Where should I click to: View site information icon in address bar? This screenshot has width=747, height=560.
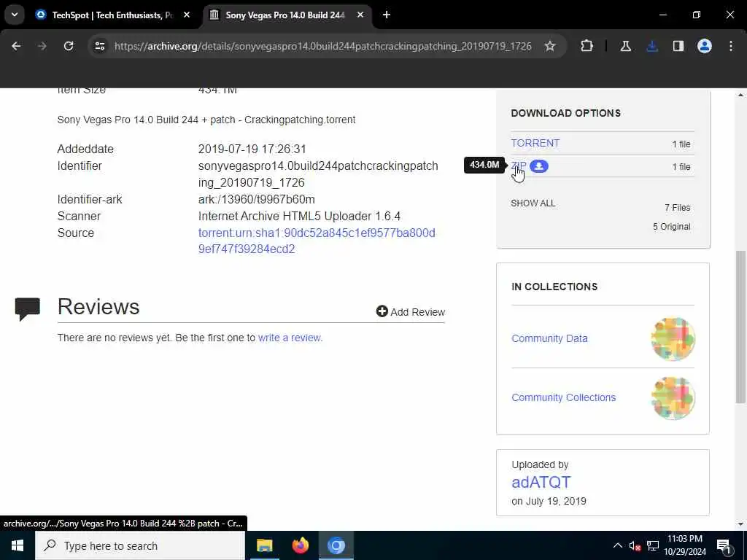click(x=99, y=46)
